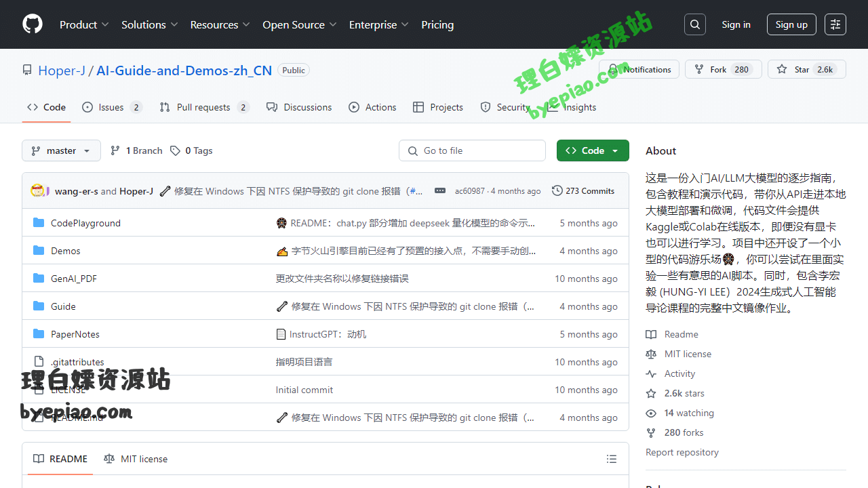The height and width of the screenshot is (488, 868).
Task: Switch to the Discussions tab
Action: [x=299, y=107]
